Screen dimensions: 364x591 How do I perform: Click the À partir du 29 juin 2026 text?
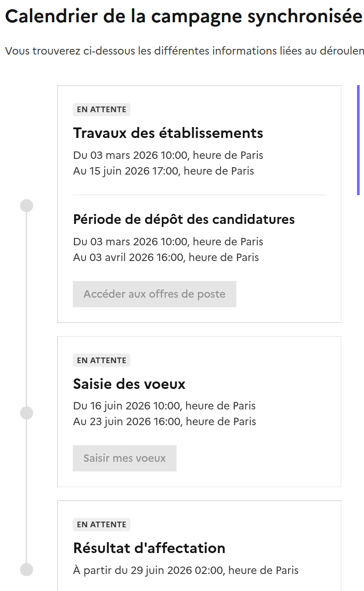186,570
